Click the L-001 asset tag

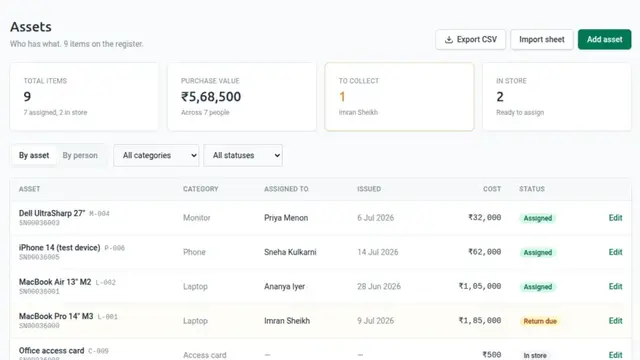107,316
